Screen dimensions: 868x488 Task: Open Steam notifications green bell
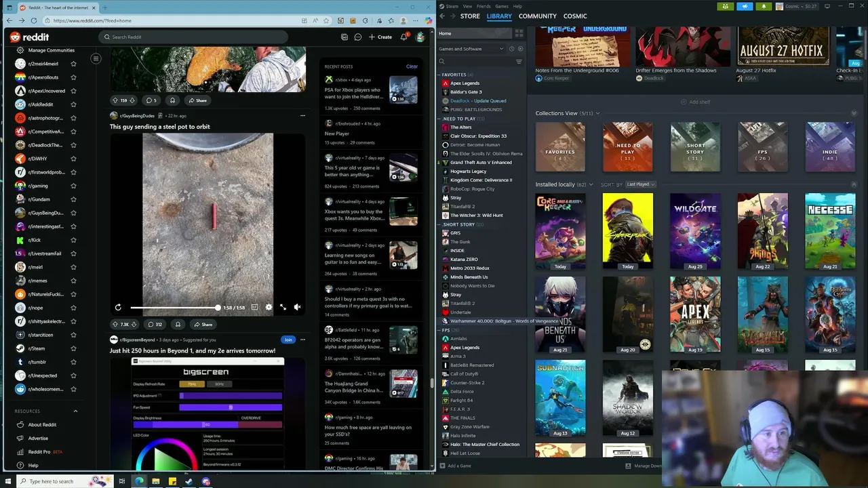pyautogui.click(x=764, y=7)
